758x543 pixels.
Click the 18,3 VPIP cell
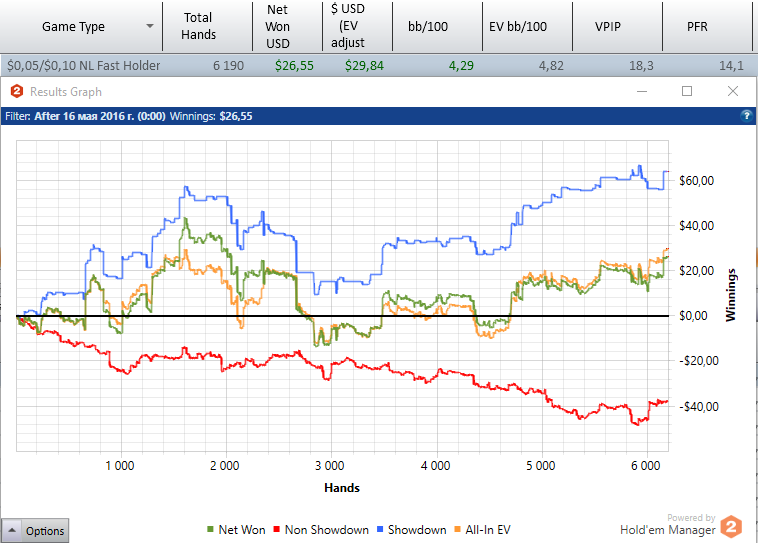click(x=641, y=65)
